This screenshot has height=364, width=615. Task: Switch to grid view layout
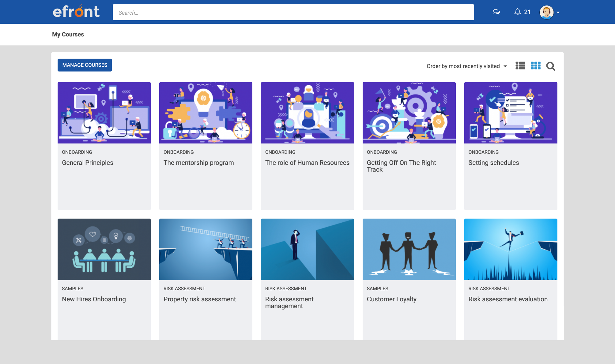[535, 66]
